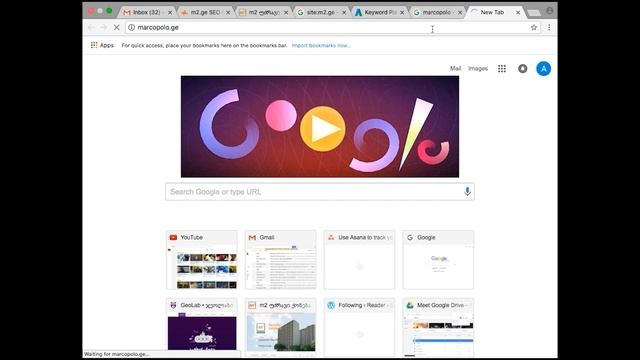This screenshot has width=640, height=360.
Task: Open the Chrome profile icon in tab strip
Action: (x=550, y=11)
